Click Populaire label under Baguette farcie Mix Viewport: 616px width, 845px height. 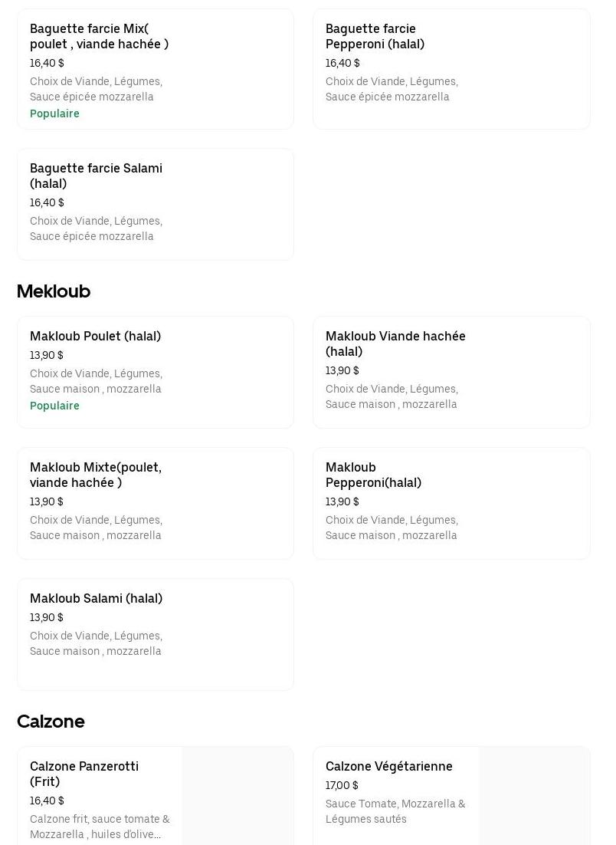[54, 113]
